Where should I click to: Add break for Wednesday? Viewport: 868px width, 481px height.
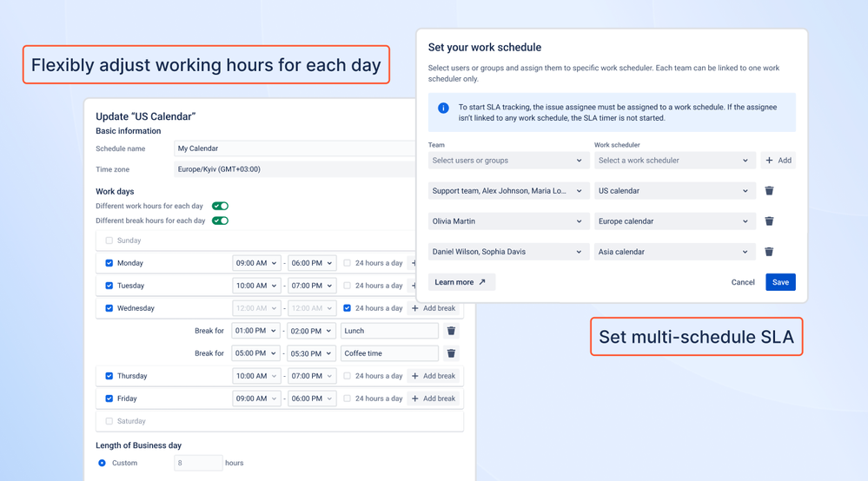pos(434,308)
